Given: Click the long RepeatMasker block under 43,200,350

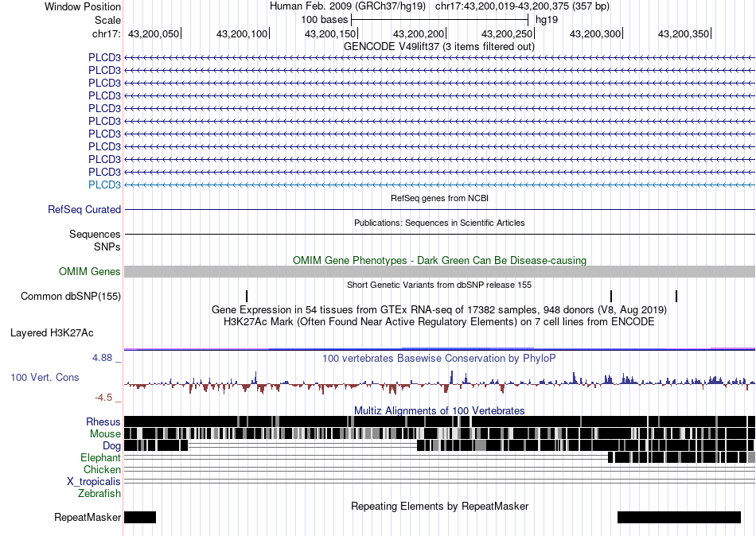Looking at the screenshot, I should (x=679, y=517).
